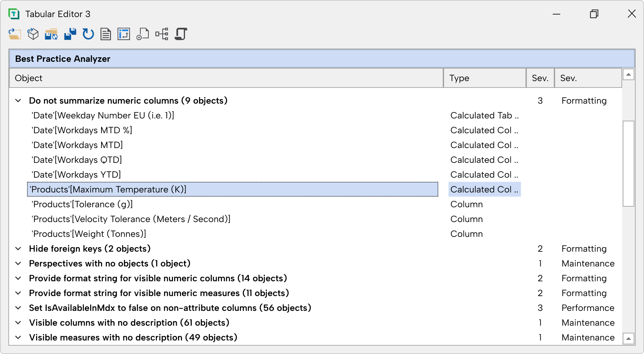Toggle the Set IsAvailableInMdx rule chevron
The width and height of the screenshot is (644, 354).
tap(18, 308)
